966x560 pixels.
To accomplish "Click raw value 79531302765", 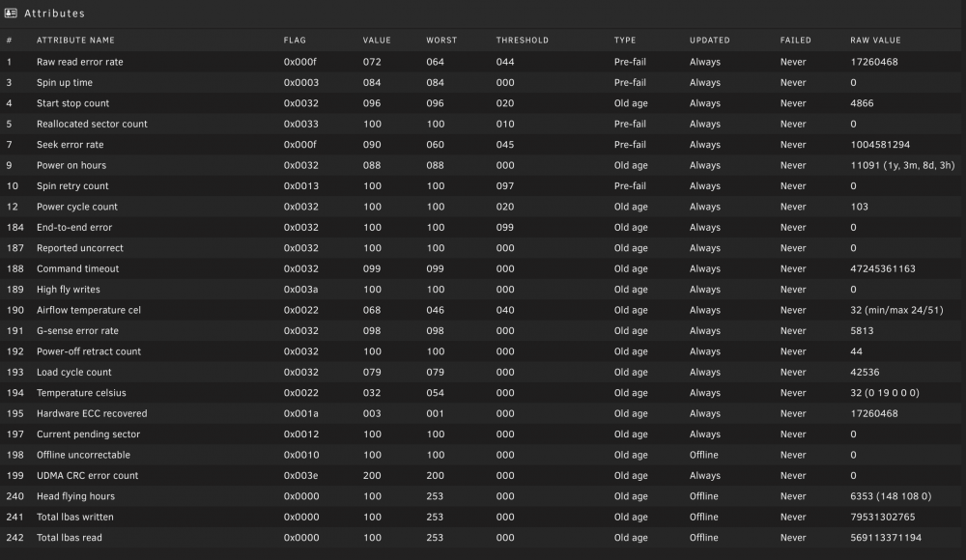I will pos(883,517).
